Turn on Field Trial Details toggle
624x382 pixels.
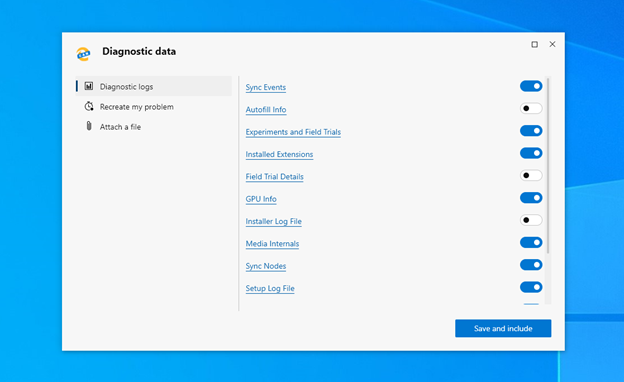531,175
